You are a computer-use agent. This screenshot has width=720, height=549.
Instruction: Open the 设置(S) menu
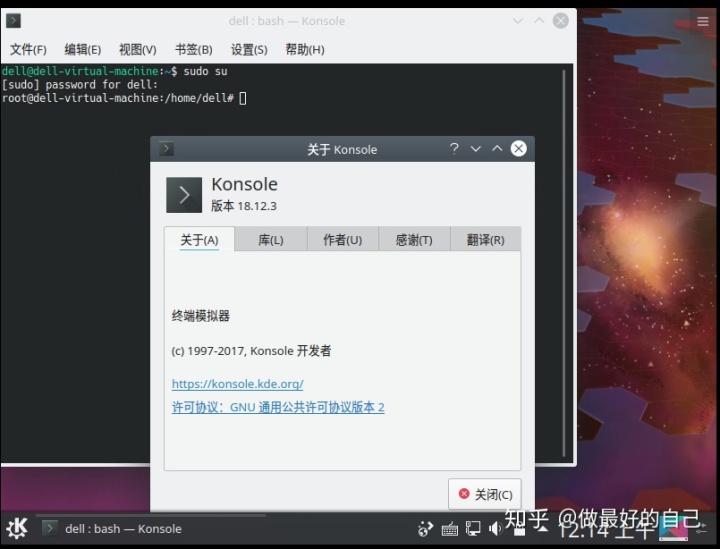point(249,49)
